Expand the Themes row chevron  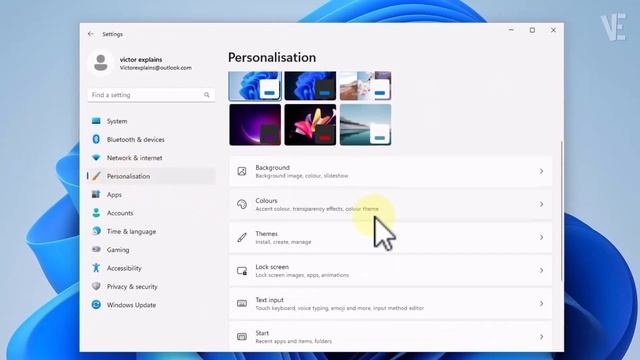541,237
